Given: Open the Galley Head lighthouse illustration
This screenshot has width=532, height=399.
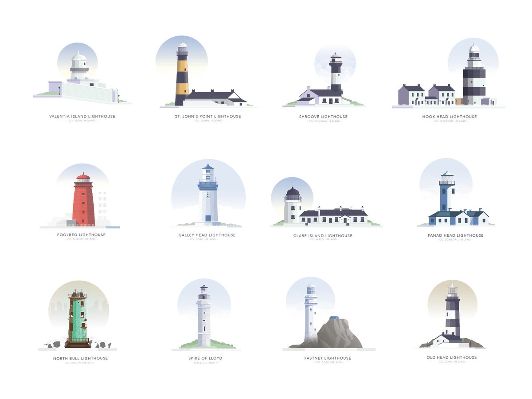Looking at the screenshot, I should point(207,193).
